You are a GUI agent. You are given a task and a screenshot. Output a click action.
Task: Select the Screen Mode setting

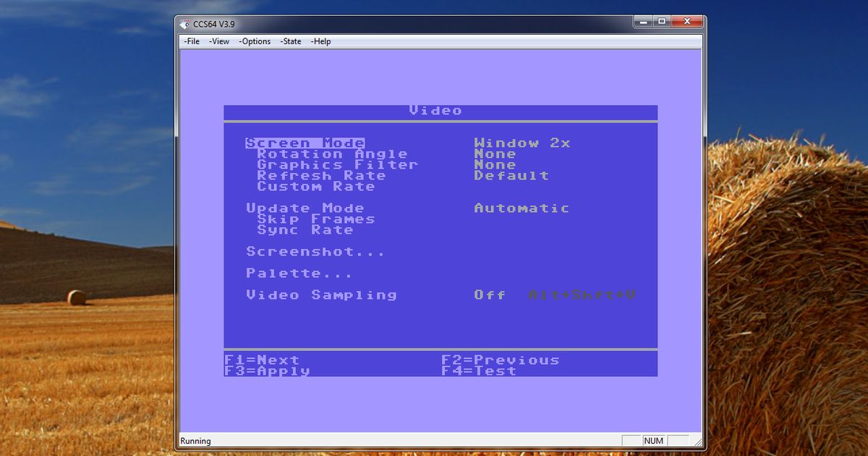click(305, 142)
